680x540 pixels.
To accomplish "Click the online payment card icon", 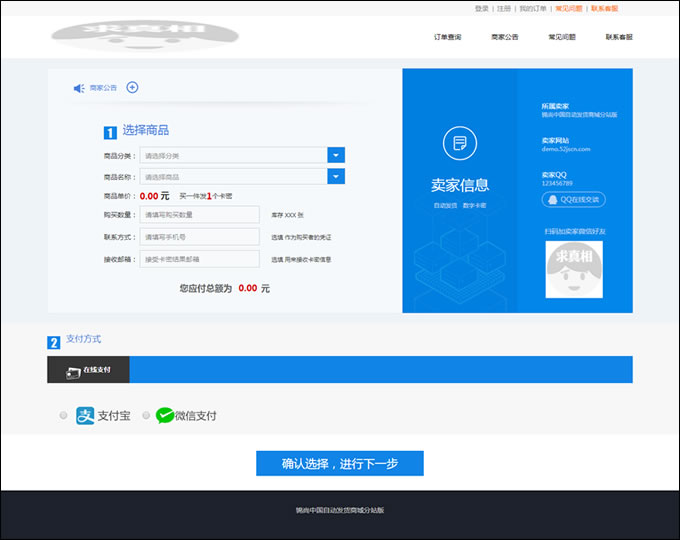I will (x=73, y=373).
